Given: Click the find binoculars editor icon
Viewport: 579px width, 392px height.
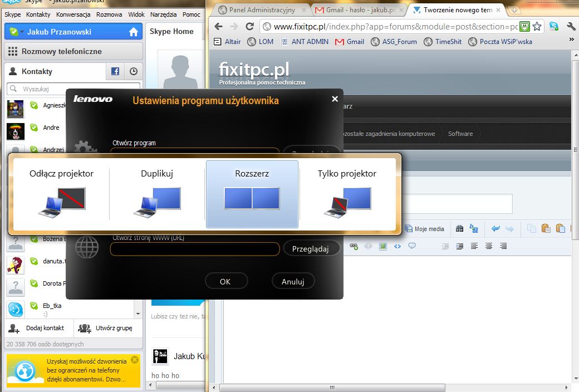Looking at the screenshot, I should 459,229.
